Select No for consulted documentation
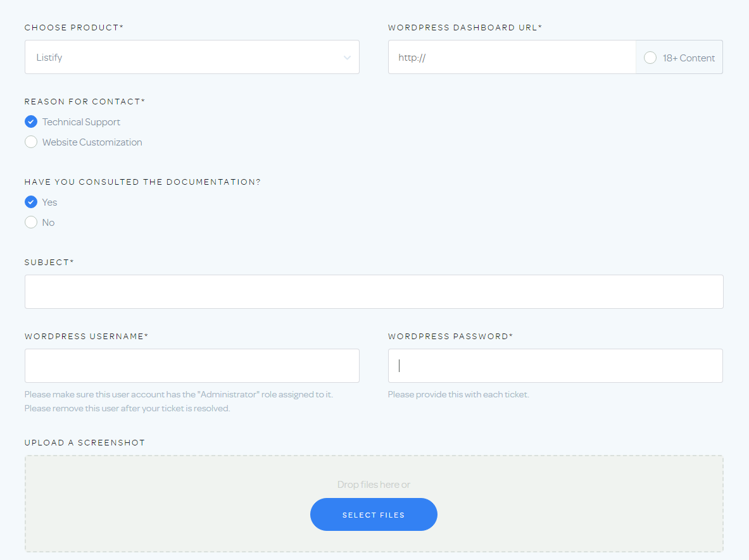Screen dimensions: 749x560 click(31, 223)
